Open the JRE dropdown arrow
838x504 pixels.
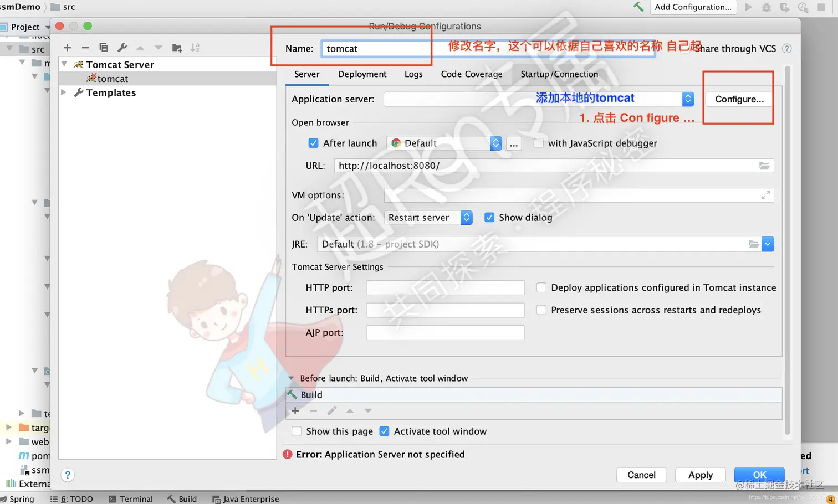[768, 244]
